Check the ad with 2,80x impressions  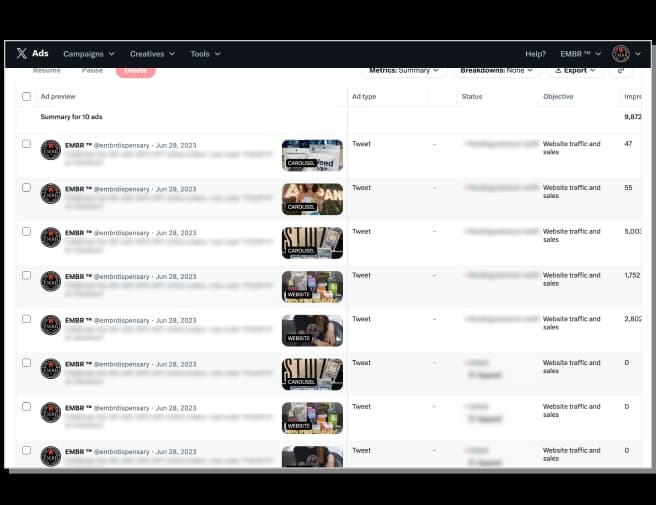26,319
